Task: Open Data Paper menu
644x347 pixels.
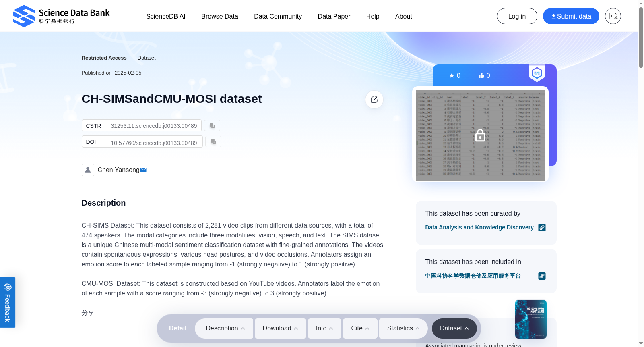Action: [334, 17]
